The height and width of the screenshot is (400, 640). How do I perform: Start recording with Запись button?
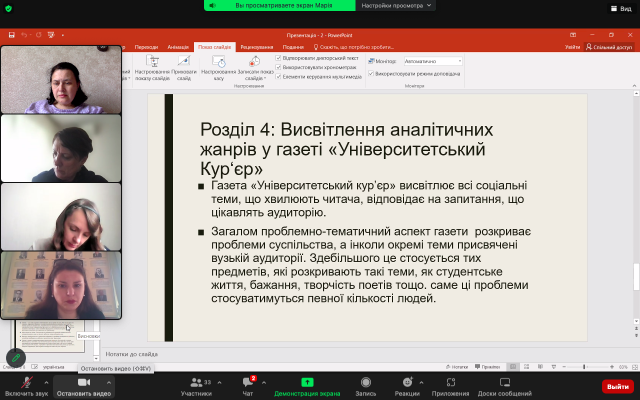point(366,386)
